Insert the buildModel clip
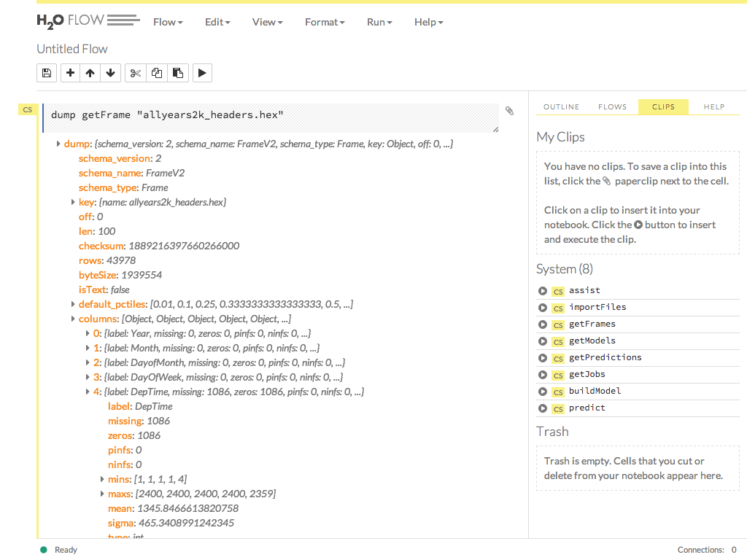 (x=595, y=392)
